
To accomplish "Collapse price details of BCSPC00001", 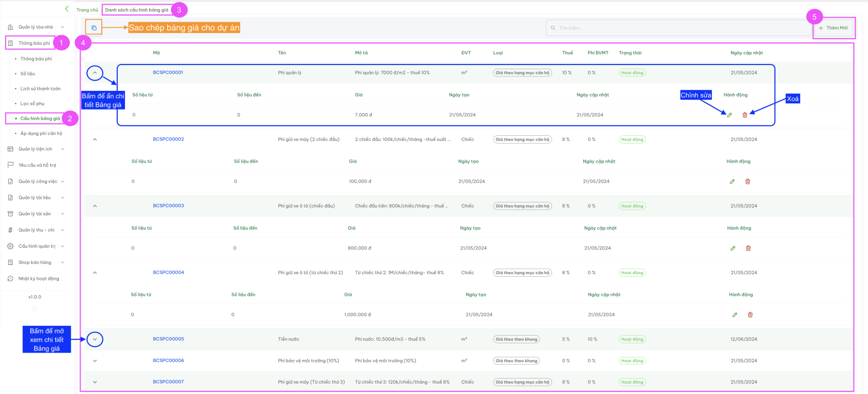I will click(x=95, y=73).
